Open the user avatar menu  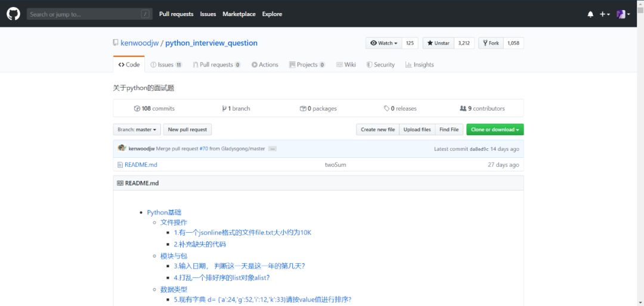(x=623, y=14)
